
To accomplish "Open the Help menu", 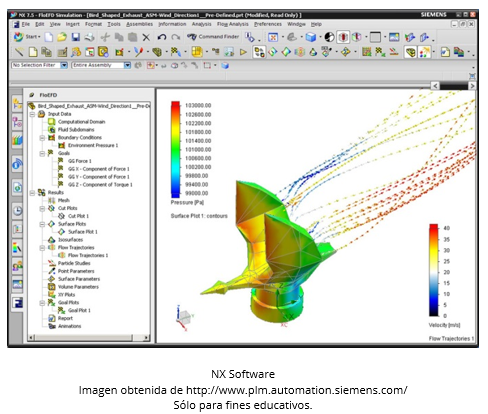I will pos(316,24).
